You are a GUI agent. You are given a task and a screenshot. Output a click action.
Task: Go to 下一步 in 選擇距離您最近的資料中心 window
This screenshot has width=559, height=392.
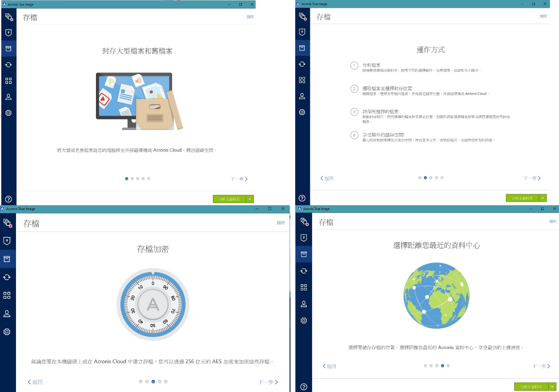tap(541, 366)
